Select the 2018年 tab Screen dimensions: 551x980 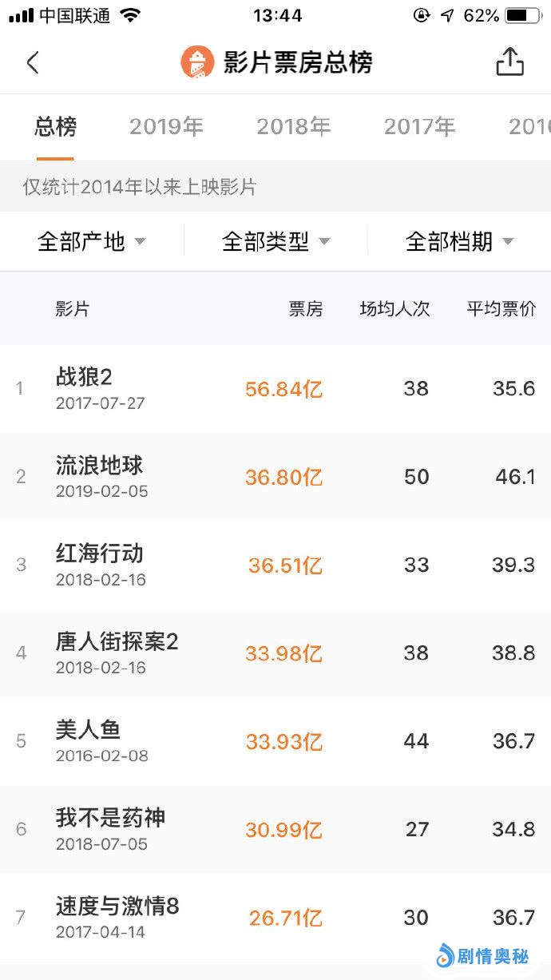click(x=293, y=126)
